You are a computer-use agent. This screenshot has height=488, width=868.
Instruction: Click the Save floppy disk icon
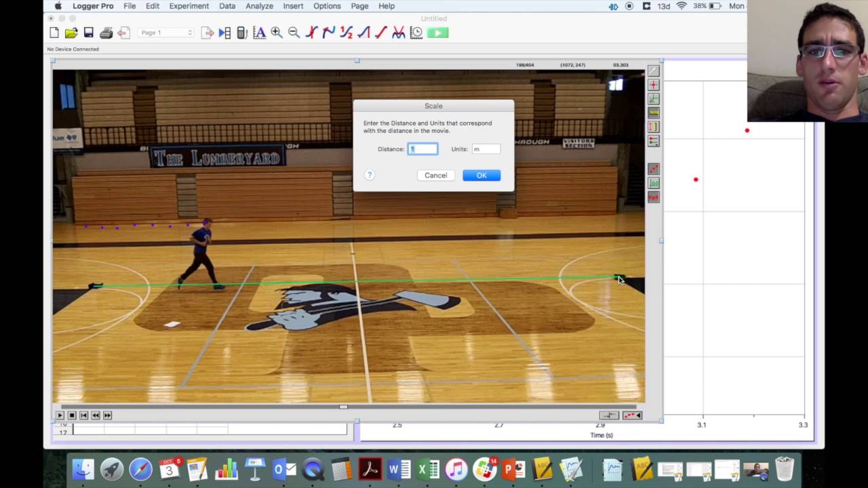click(x=88, y=33)
